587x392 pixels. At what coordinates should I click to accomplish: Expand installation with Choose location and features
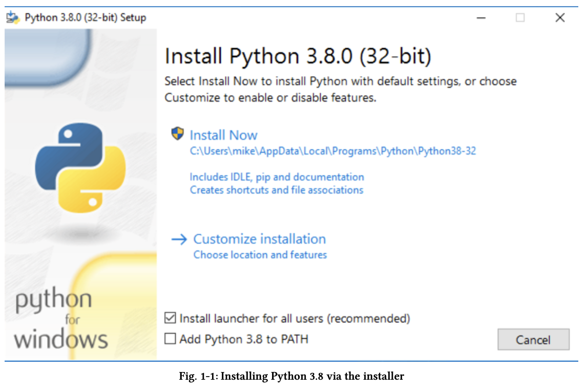point(260,254)
